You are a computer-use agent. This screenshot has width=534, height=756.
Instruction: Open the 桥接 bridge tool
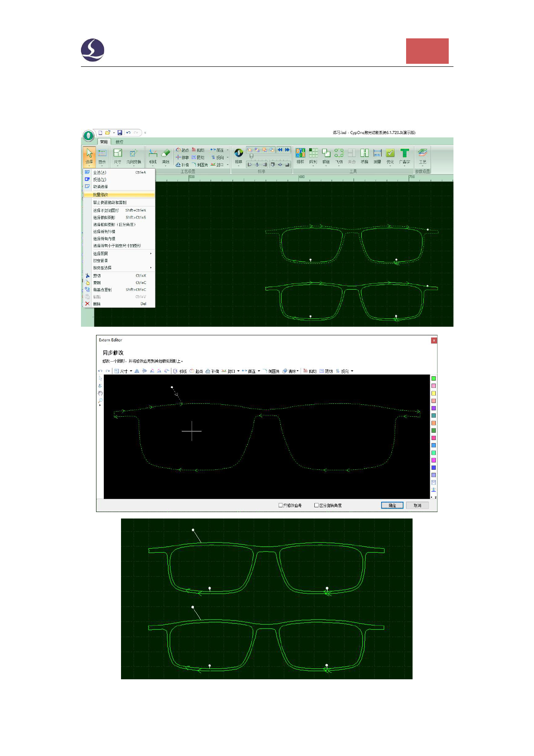pyautogui.click(x=364, y=155)
